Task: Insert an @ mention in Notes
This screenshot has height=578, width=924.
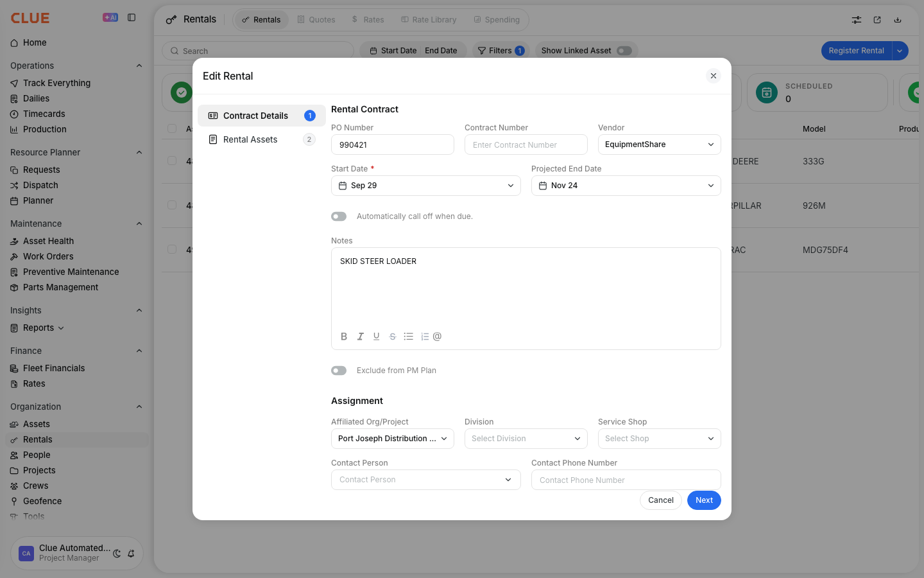Action: pyautogui.click(x=438, y=337)
